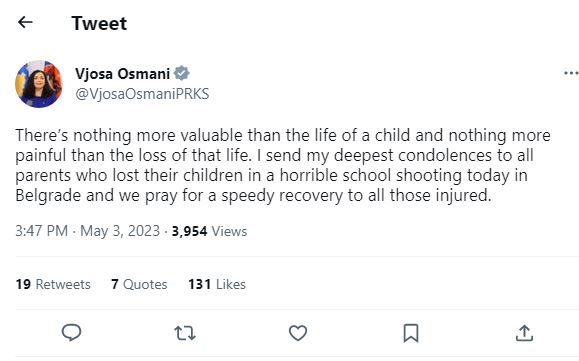View the 19 Retweets list
The image size is (579, 361).
[53, 284]
